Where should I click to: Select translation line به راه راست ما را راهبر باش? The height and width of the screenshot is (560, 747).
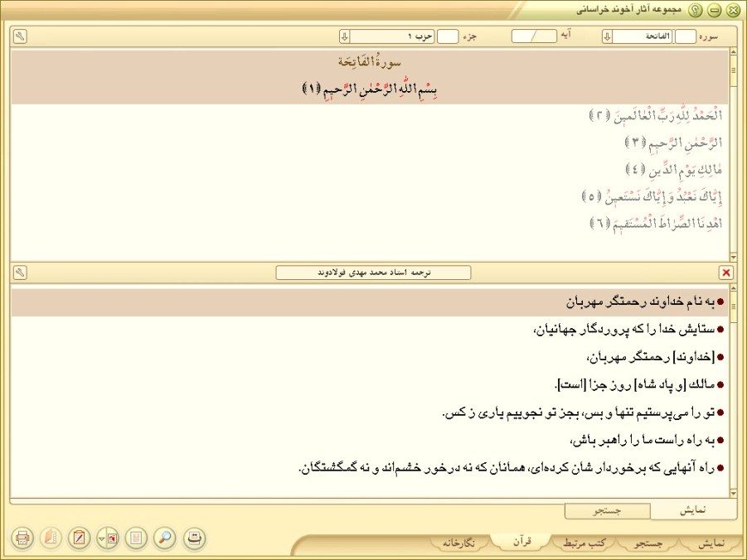coord(643,441)
